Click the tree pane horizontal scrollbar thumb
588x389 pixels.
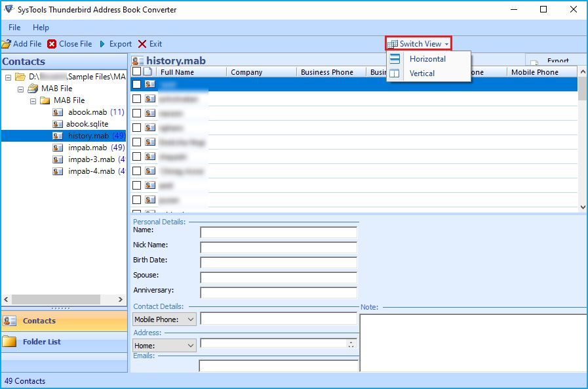(x=56, y=299)
